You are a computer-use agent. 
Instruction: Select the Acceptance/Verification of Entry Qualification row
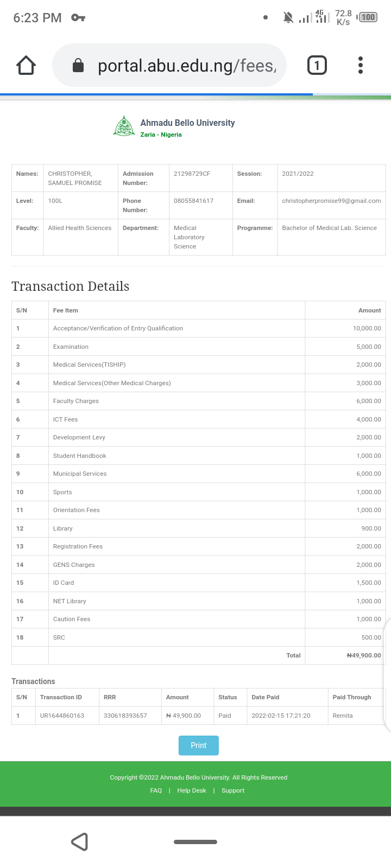pos(118,328)
